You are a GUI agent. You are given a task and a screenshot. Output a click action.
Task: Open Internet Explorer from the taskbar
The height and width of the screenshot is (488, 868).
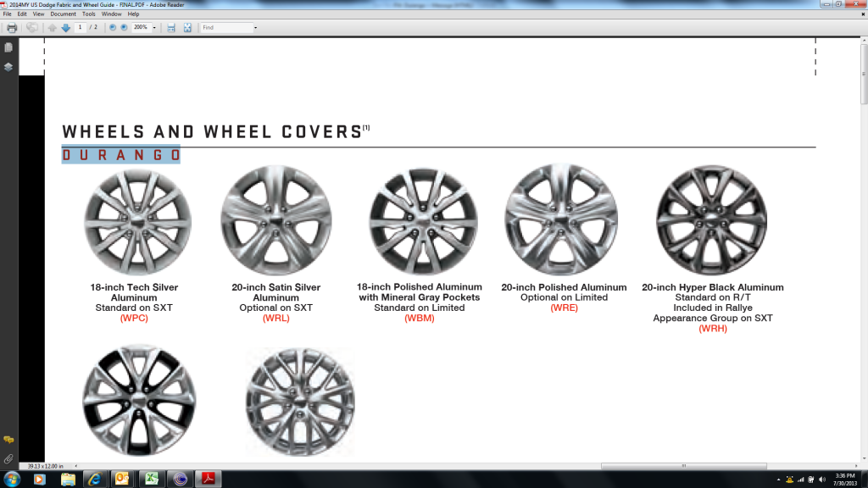[x=95, y=480]
